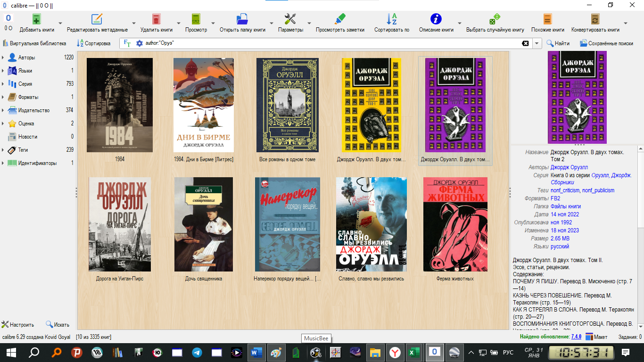
Task: Open Параметры tools icon
Action: (290, 19)
